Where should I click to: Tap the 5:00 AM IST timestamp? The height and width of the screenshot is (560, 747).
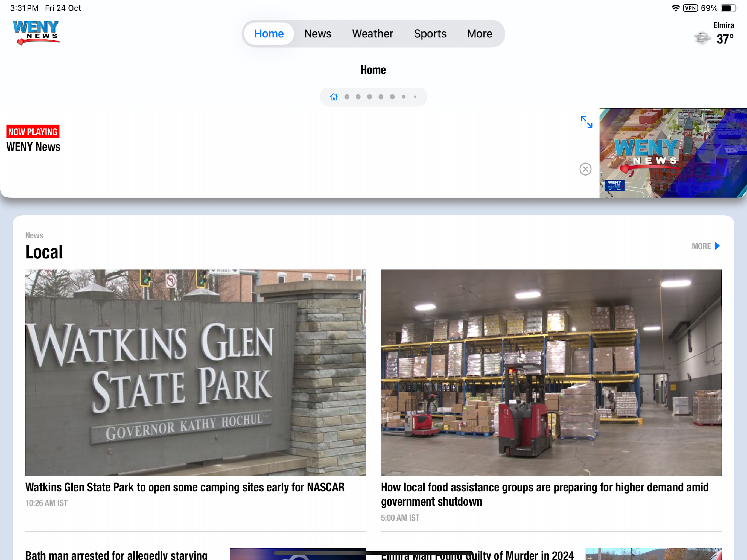400,517
